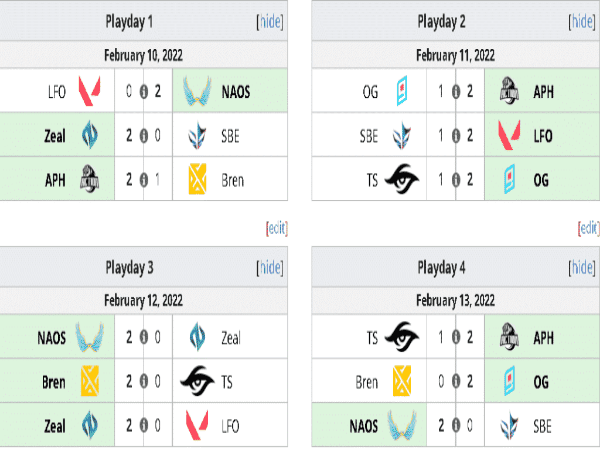Screen dimensions: 600x450
Task: Click the edit link above Playday 3
Action: click(278, 228)
